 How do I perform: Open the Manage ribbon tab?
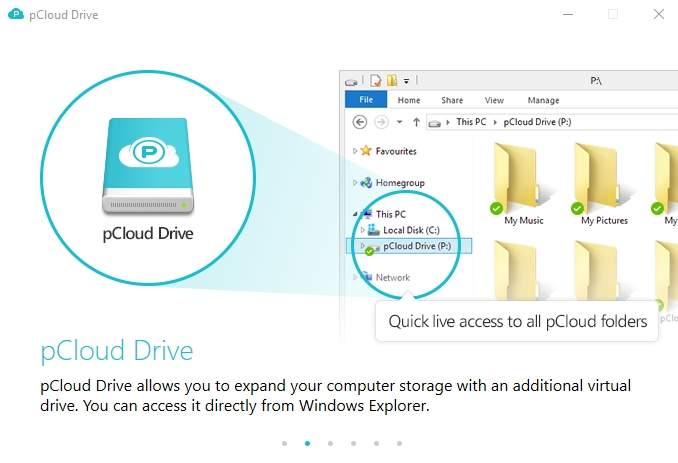point(543,100)
